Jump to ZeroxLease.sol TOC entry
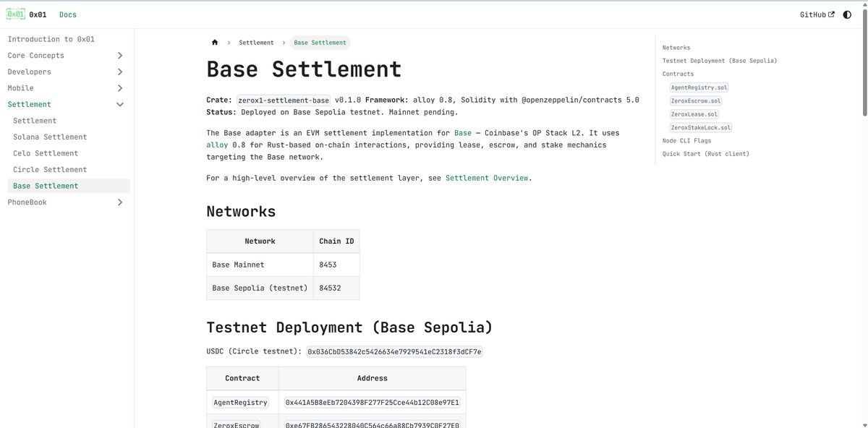The image size is (868, 428). [694, 114]
